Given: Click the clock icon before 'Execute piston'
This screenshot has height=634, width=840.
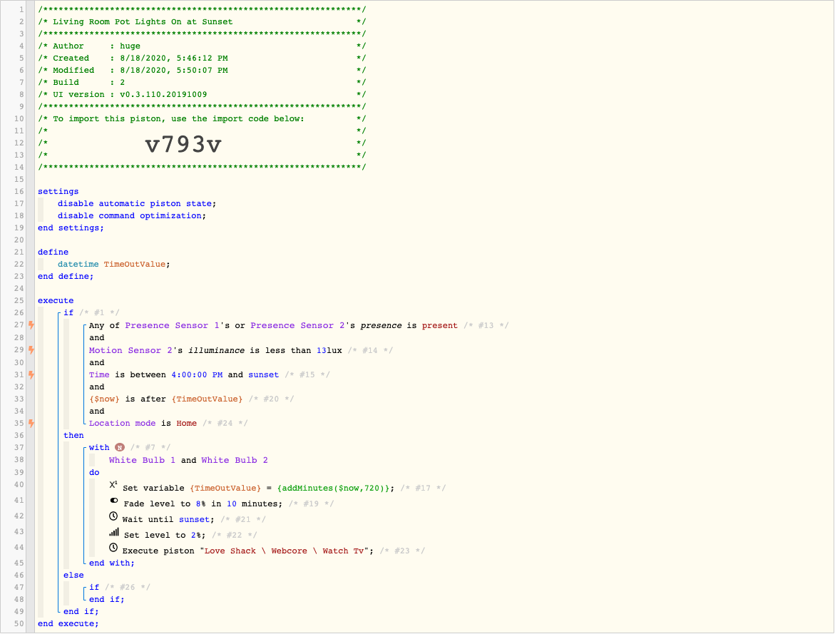Looking at the screenshot, I should (x=113, y=548).
